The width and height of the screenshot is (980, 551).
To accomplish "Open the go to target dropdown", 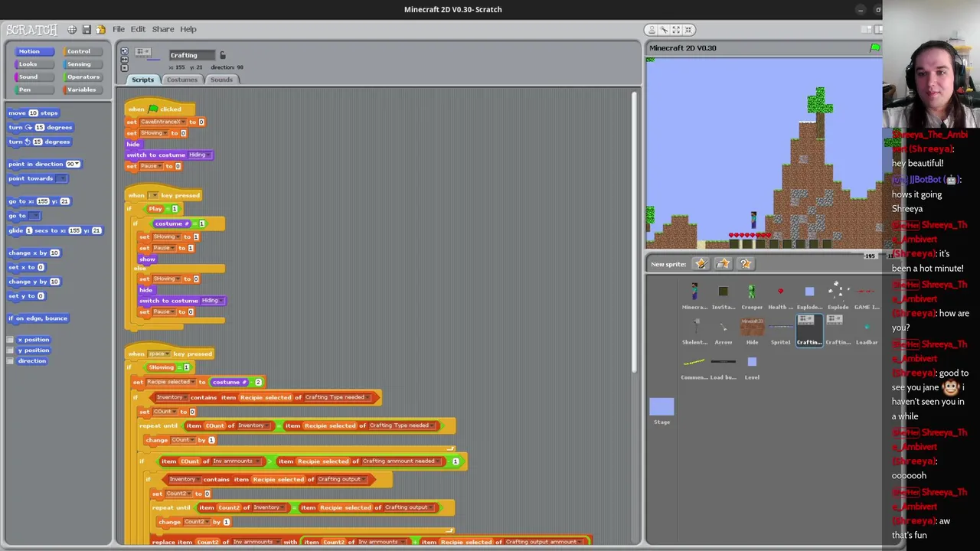I will pos(35,216).
